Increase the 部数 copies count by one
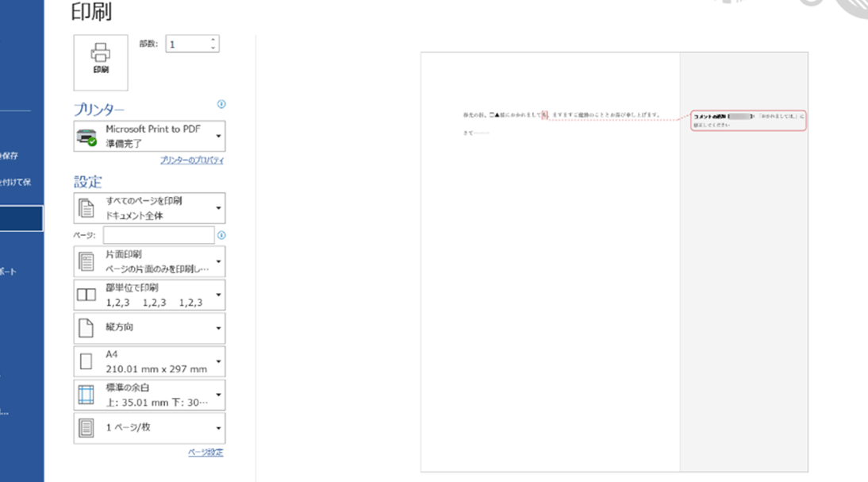 pyautogui.click(x=213, y=40)
